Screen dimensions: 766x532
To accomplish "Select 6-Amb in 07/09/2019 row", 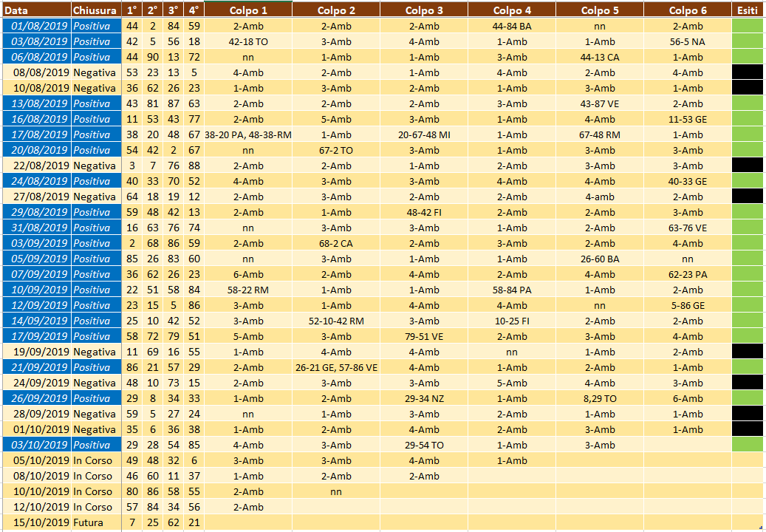I will (x=248, y=274).
